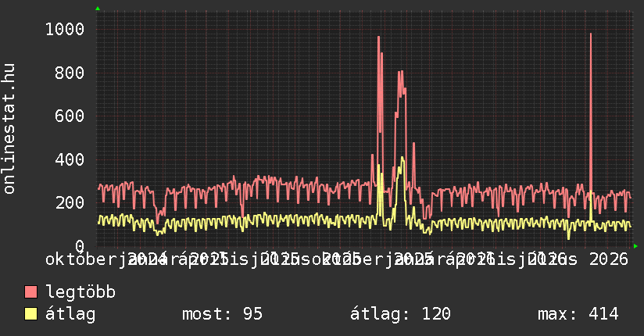Click the 'max: 414' statistic
This screenshot has width=644, height=336.
tap(578, 314)
